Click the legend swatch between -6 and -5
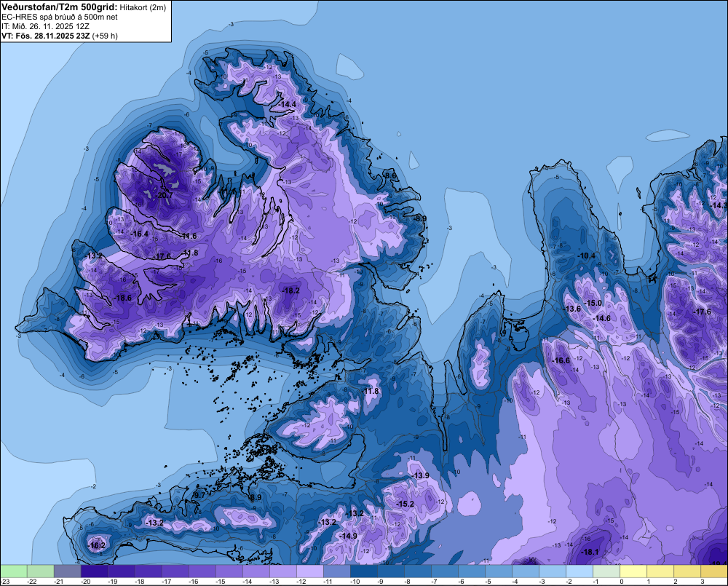The width and height of the screenshot is (728, 586). coord(471,571)
